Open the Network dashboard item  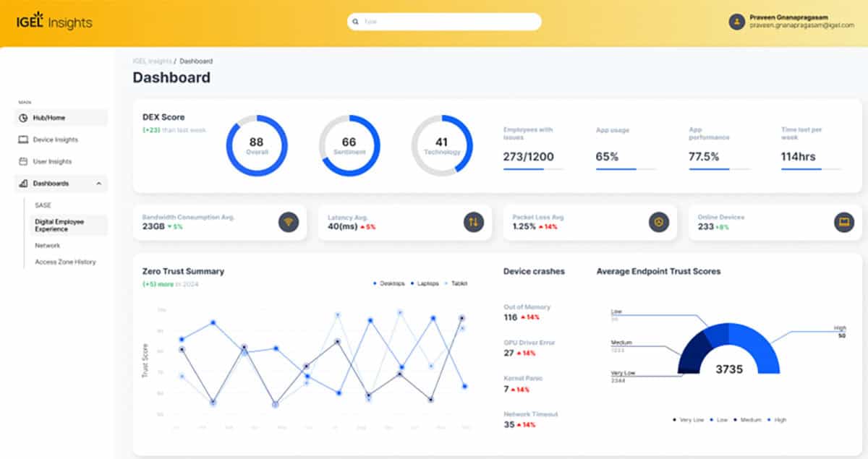pyautogui.click(x=48, y=246)
